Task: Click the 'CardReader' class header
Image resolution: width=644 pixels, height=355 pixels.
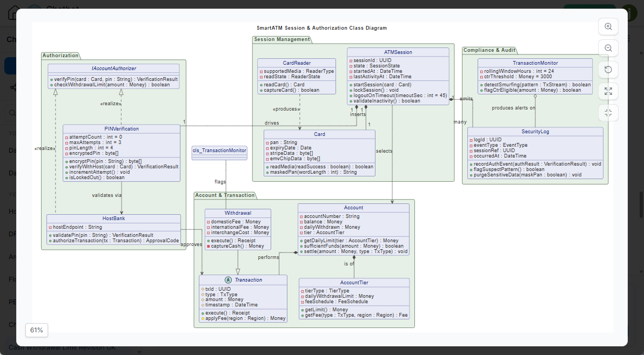Action: pos(297,63)
